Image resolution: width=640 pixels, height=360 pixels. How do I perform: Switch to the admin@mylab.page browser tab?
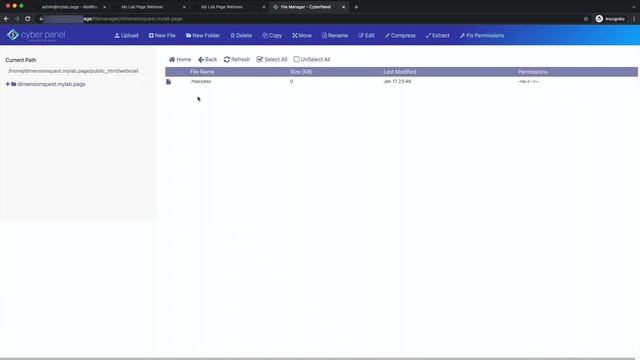[x=69, y=7]
